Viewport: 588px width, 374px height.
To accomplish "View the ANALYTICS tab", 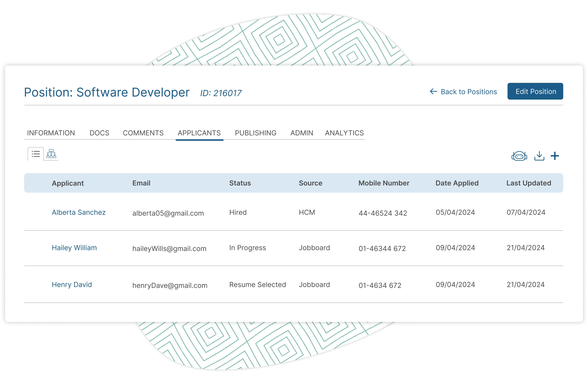I will click(344, 133).
